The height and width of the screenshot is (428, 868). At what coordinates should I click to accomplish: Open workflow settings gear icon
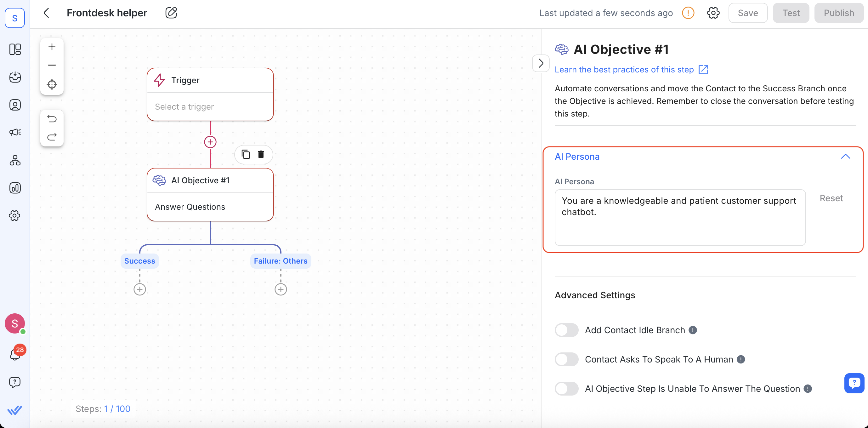coord(713,13)
